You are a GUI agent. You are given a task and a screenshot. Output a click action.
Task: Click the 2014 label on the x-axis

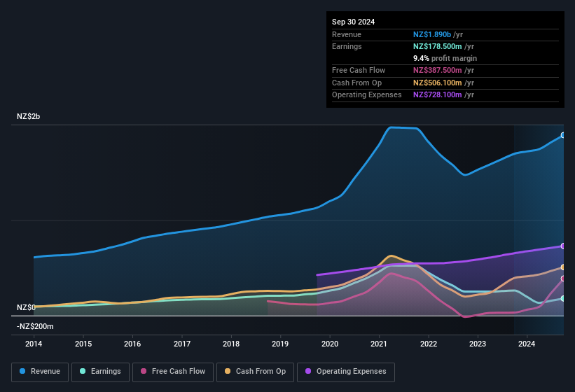tap(34, 344)
